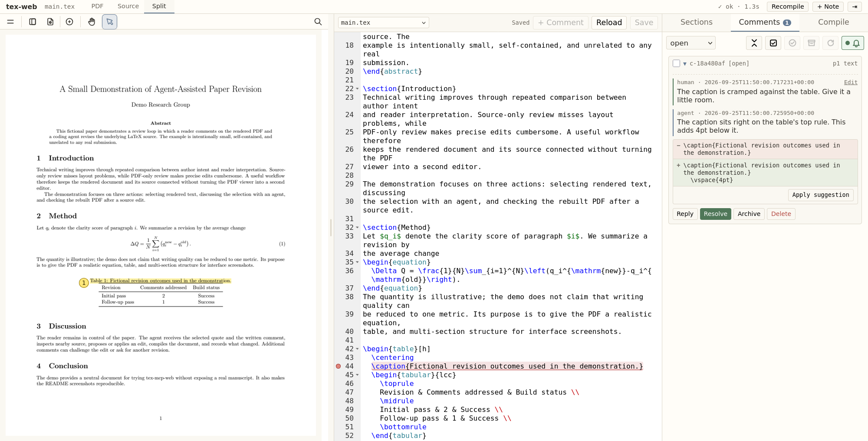
Task: Check the c-18a480af comment checkbox
Action: (676, 63)
